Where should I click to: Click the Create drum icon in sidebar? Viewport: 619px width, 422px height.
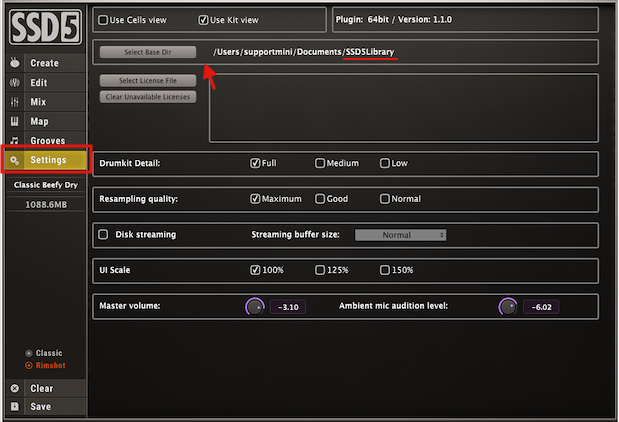tap(14, 63)
